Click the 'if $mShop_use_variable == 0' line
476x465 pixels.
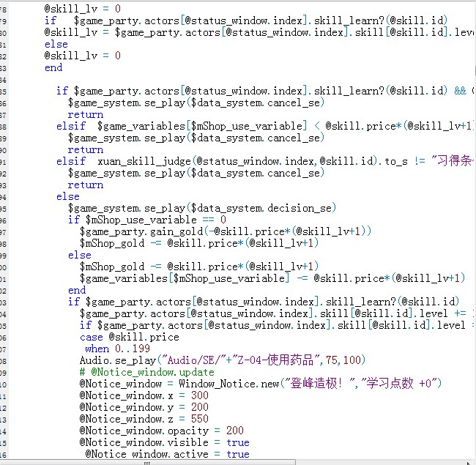click(147, 220)
